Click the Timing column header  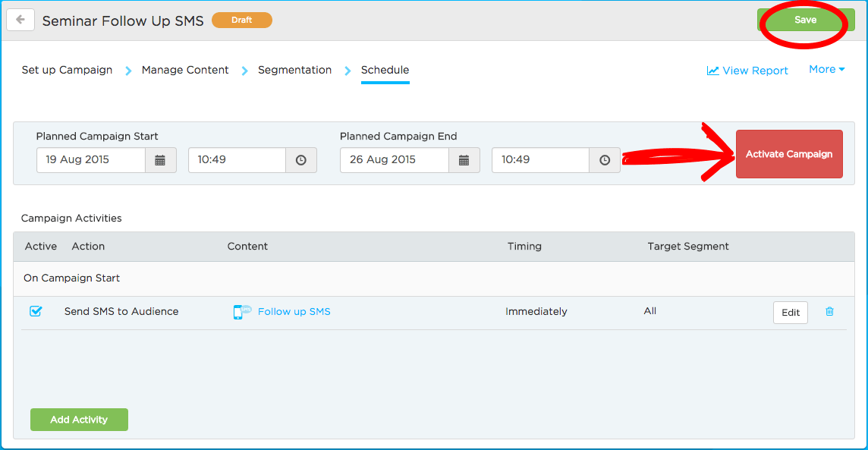point(524,247)
